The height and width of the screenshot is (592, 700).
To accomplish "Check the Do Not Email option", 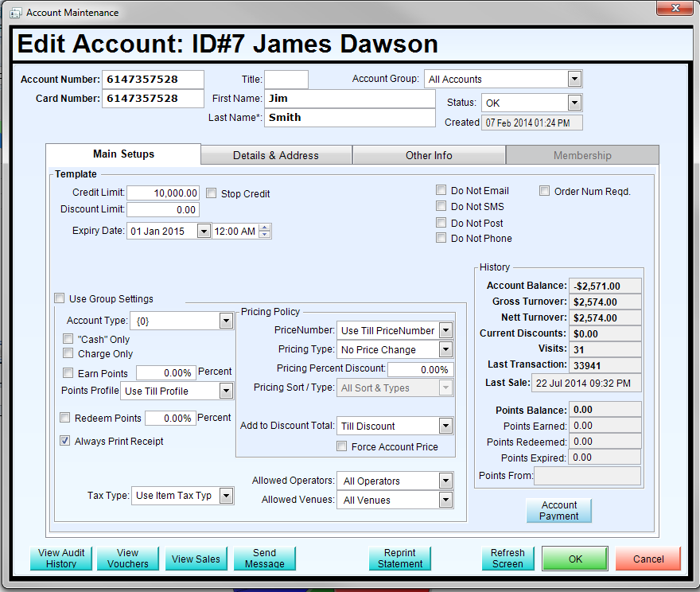I will pos(441,191).
